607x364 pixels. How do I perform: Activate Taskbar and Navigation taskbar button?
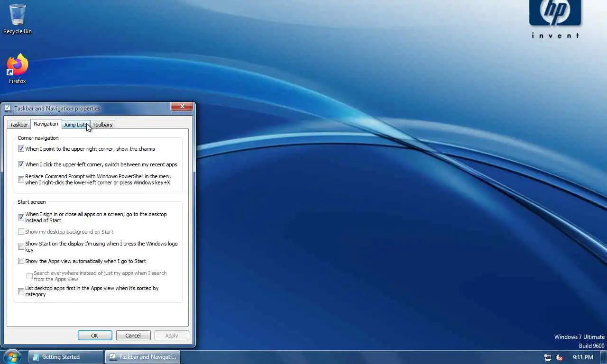coord(143,357)
